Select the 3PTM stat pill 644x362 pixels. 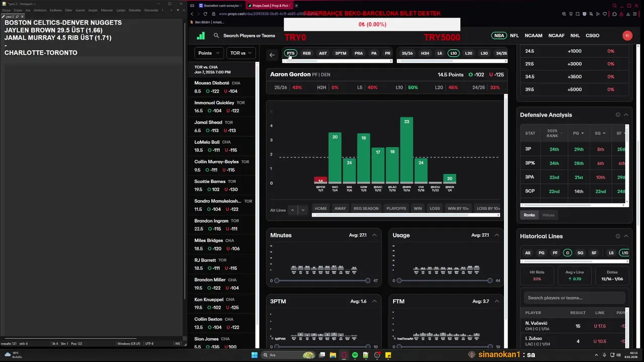click(341, 53)
